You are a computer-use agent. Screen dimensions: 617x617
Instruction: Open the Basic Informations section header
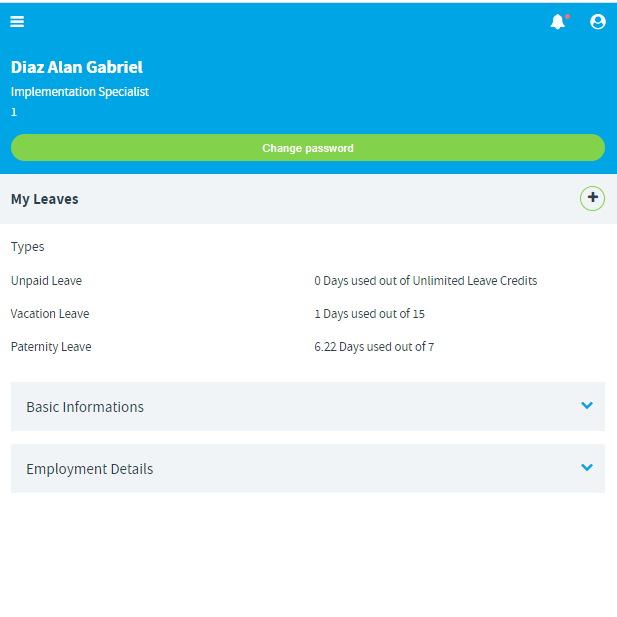click(x=308, y=406)
